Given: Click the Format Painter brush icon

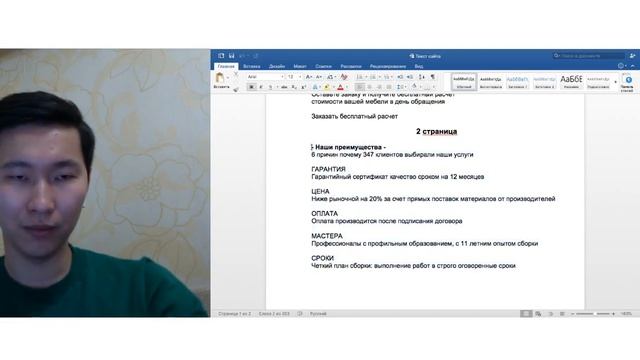Looking at the screenshot, I should click(x=236, y=89).
